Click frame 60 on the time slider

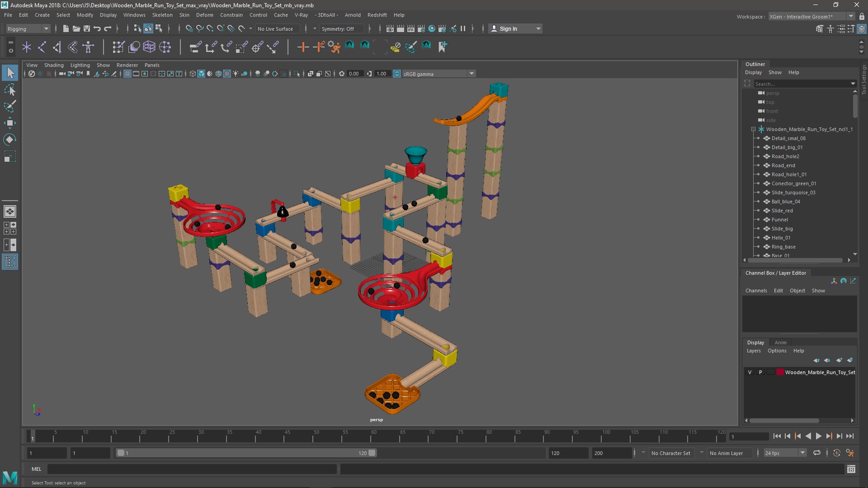point(374,436)
